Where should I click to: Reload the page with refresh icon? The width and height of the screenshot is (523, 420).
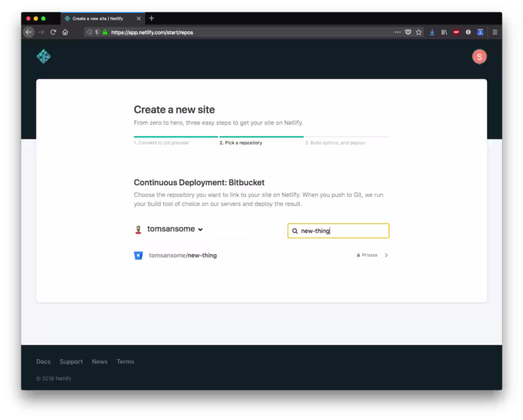[53, 33]
